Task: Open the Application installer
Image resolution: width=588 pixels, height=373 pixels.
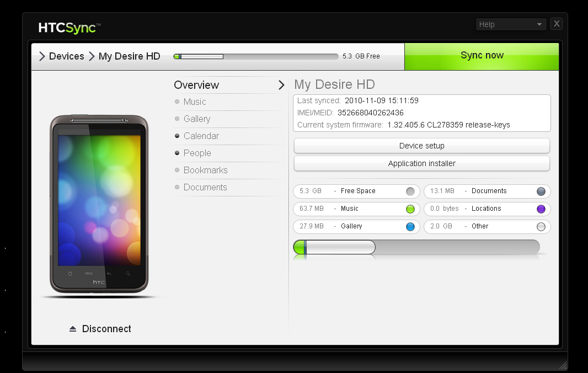Action: (x=421, y=163)
